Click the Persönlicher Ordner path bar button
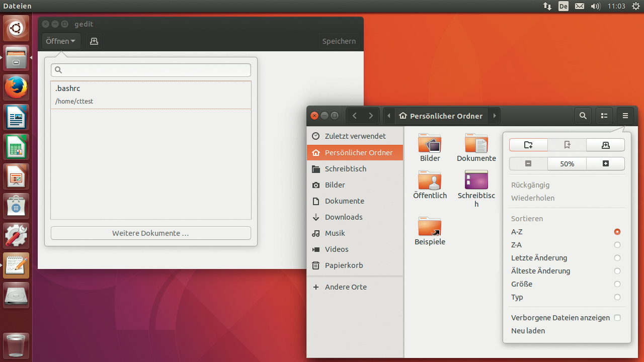644x362 pixels. [441, 116]
